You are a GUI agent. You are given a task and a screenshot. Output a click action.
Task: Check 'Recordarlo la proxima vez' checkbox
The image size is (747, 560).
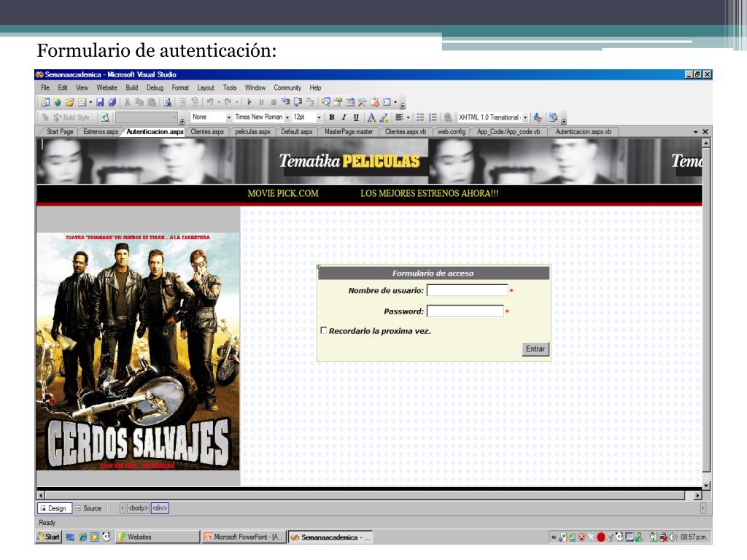pos(324,330)
